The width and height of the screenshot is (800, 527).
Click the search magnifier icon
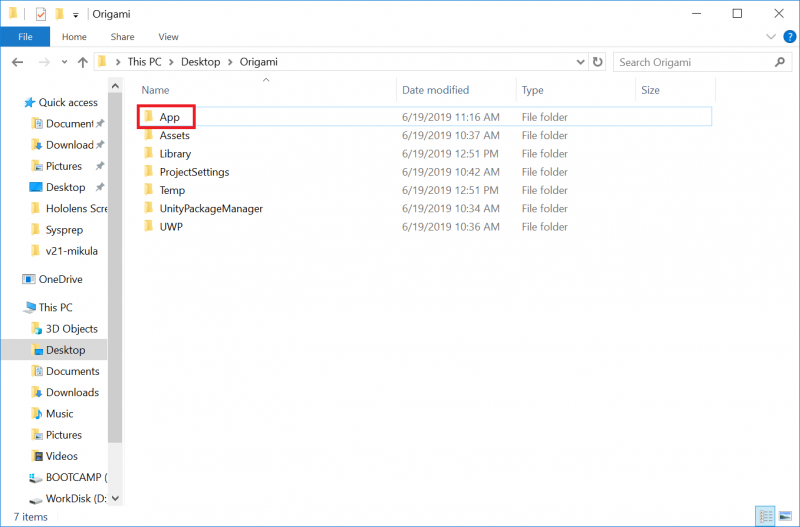pyautogui.click(x=780, y=62)
